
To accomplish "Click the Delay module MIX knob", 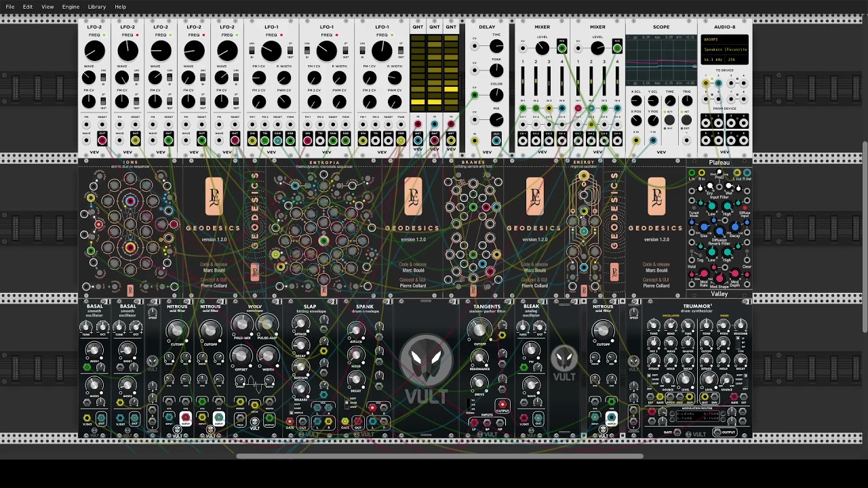I will [x=496, y=120].
